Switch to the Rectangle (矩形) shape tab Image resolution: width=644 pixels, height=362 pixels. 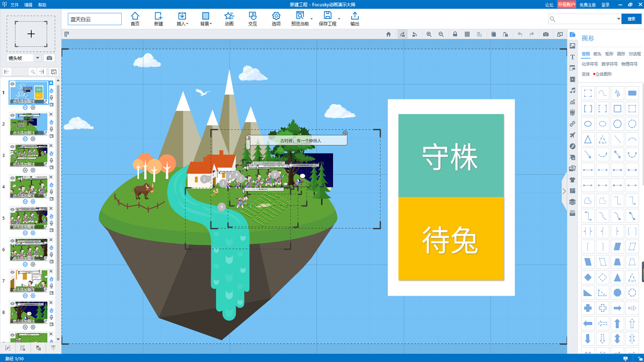tap(609, 54)
